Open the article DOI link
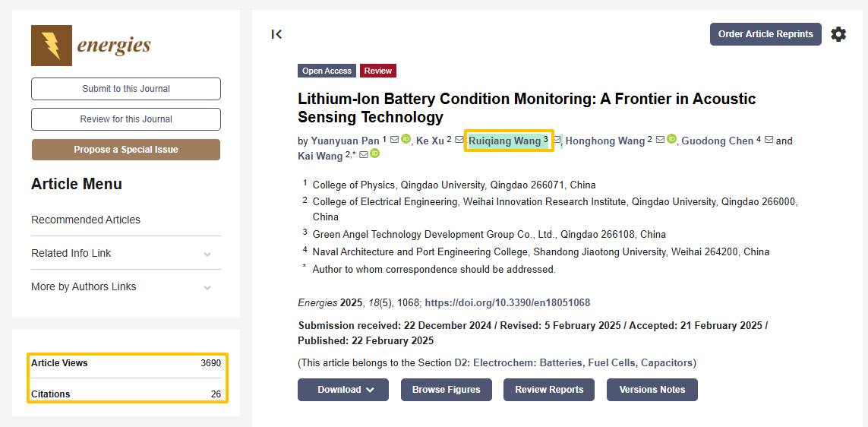Image resolution: width=868 pixels, height=427 pixels. click(507, 302)
